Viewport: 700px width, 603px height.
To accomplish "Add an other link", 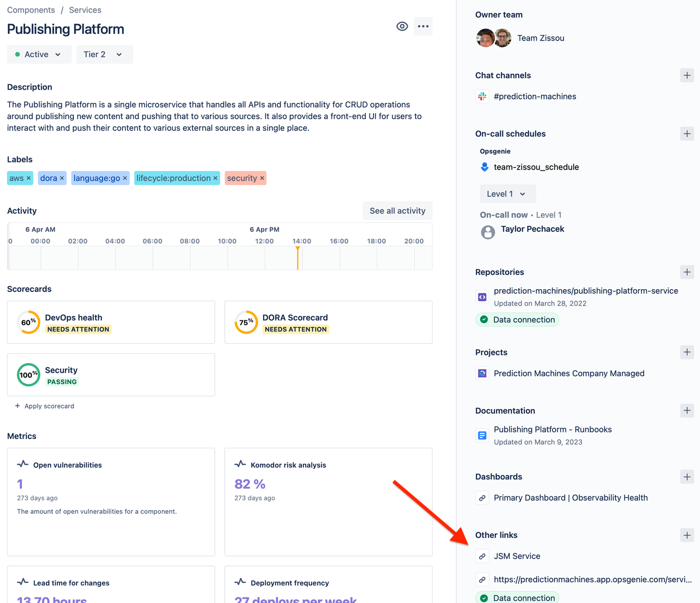I will (687, 535).
